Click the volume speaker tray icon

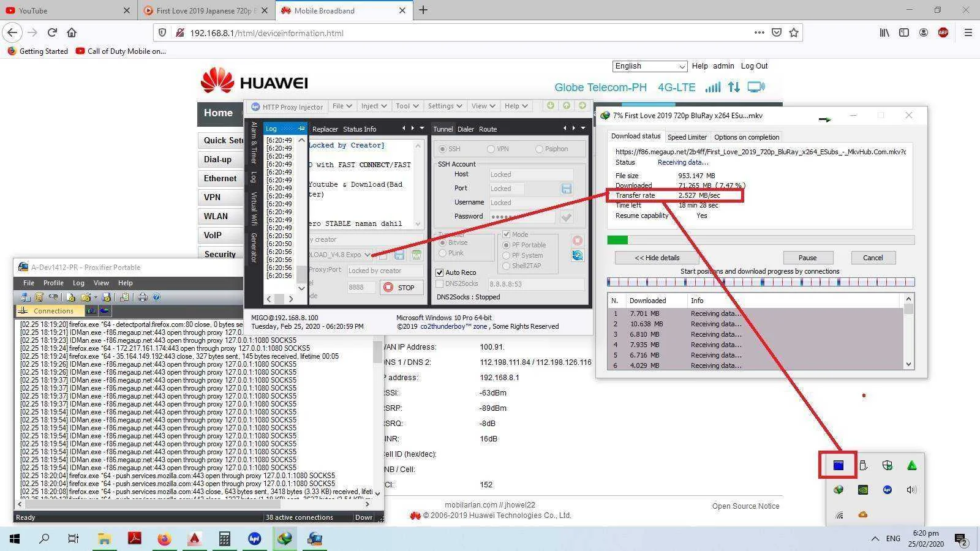pos(912,490)
